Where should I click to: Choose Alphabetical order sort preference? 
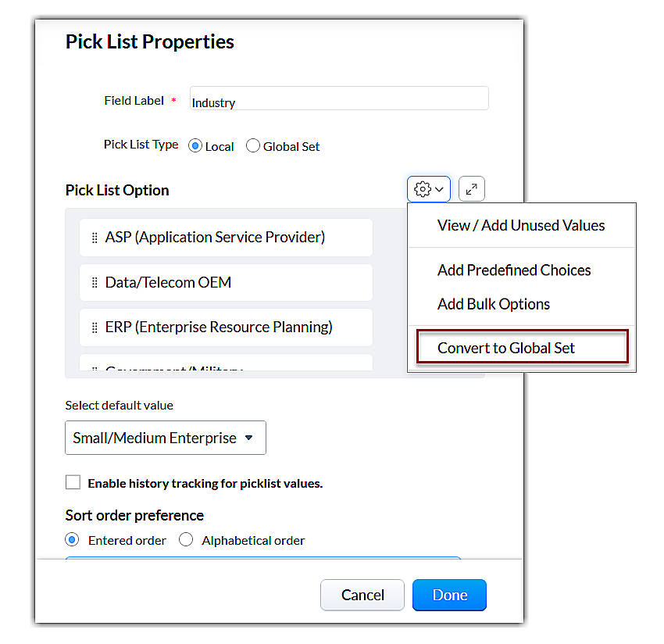point(186,539)
